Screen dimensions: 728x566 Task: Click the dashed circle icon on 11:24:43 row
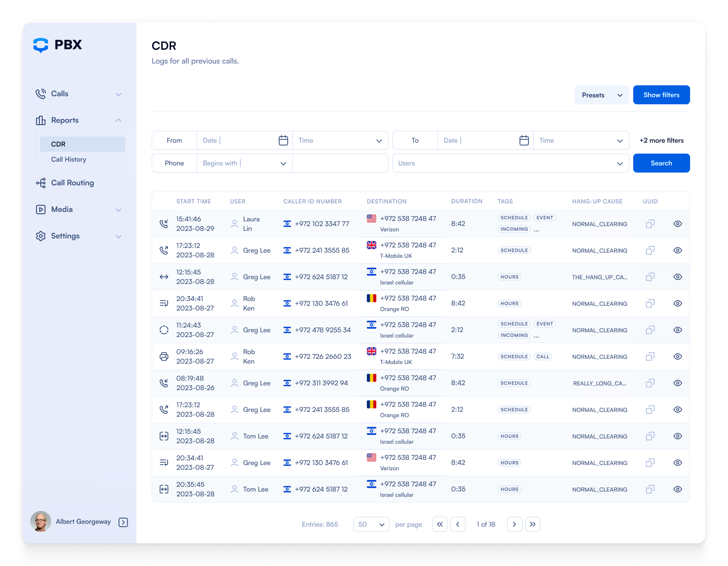pyautogui.click(x=164, y=330)
